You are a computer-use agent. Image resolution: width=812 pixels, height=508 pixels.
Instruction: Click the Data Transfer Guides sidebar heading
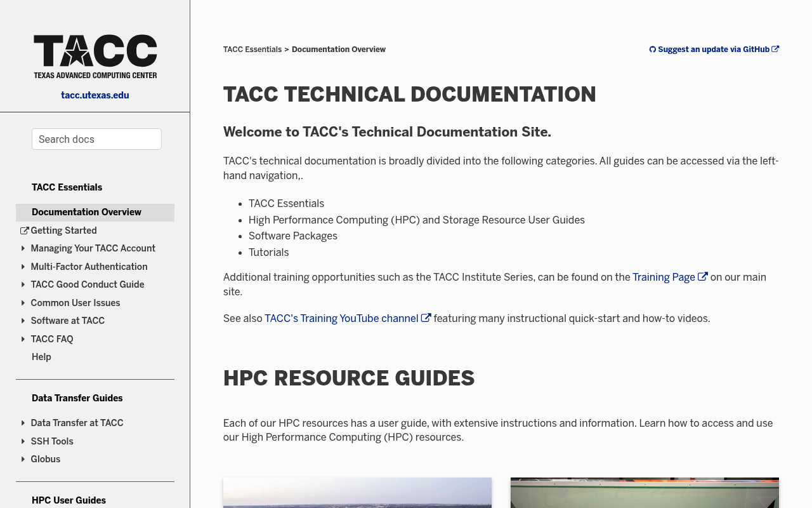tap(77, 398)
